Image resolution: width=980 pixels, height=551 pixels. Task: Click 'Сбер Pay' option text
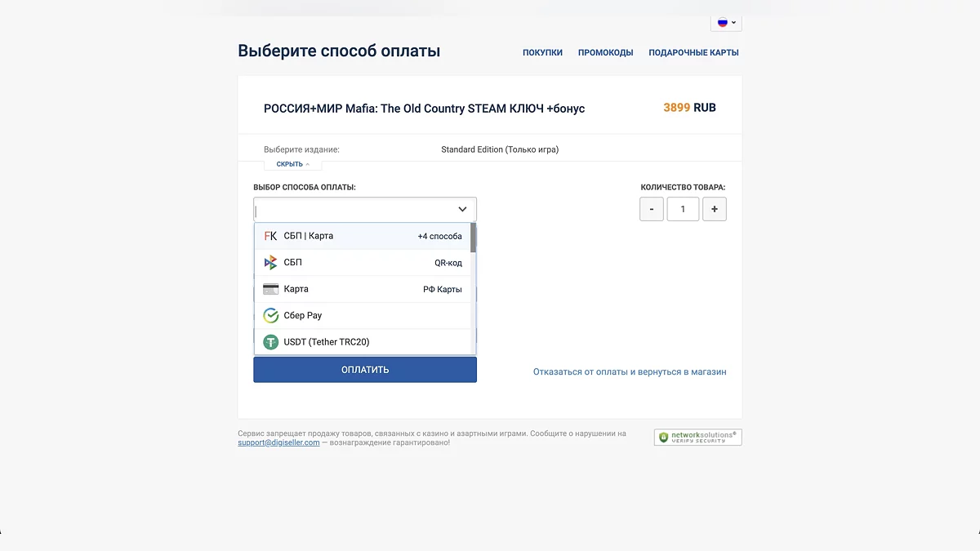[303, 315]
